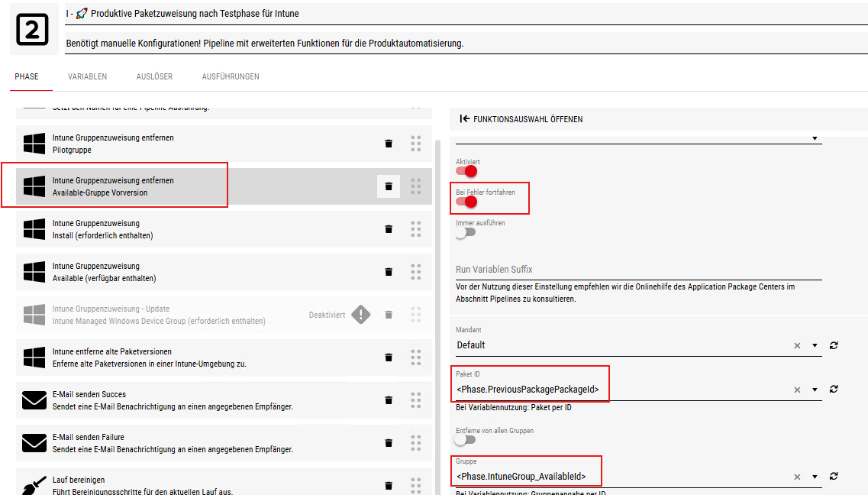
Task: Clear the Mandant value with the X
Action: [x=797, y=345]
